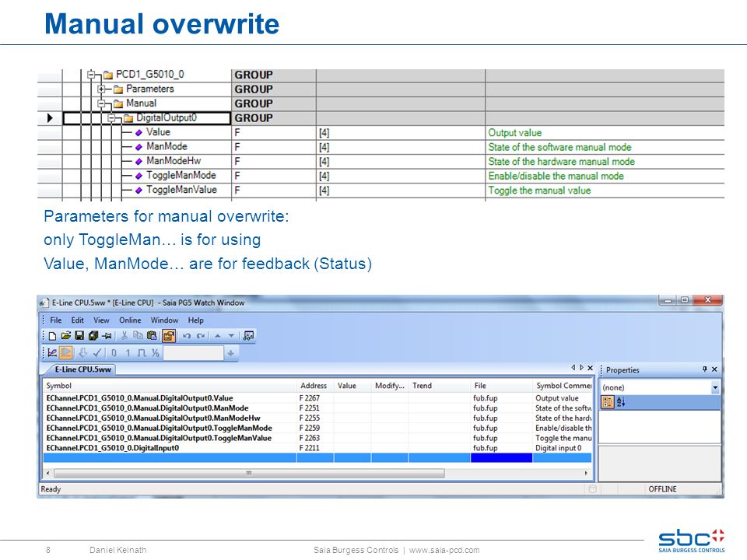The width and height of the screenshot is (747, 560).
Task: Click the File column header
Action: coord(501,386)
